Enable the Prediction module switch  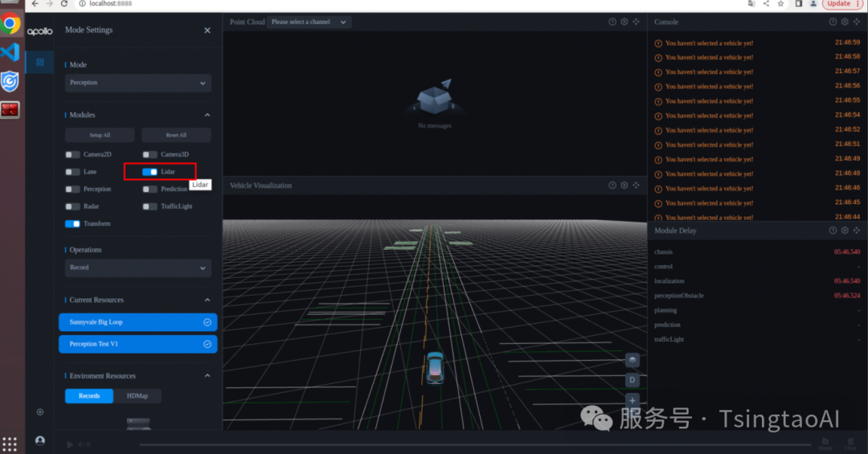coord(149,189)
